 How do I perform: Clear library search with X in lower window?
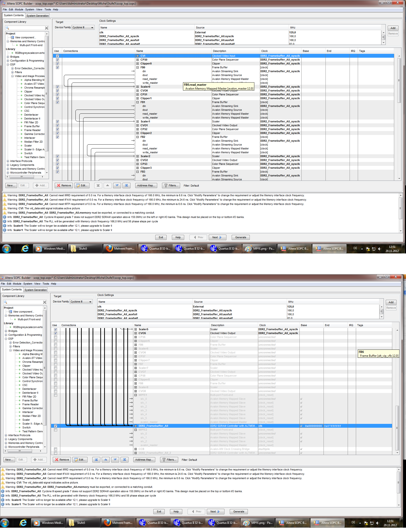[44, 302]
